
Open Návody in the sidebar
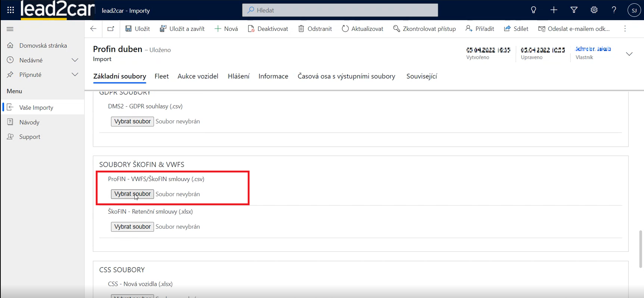coord(29,122)
